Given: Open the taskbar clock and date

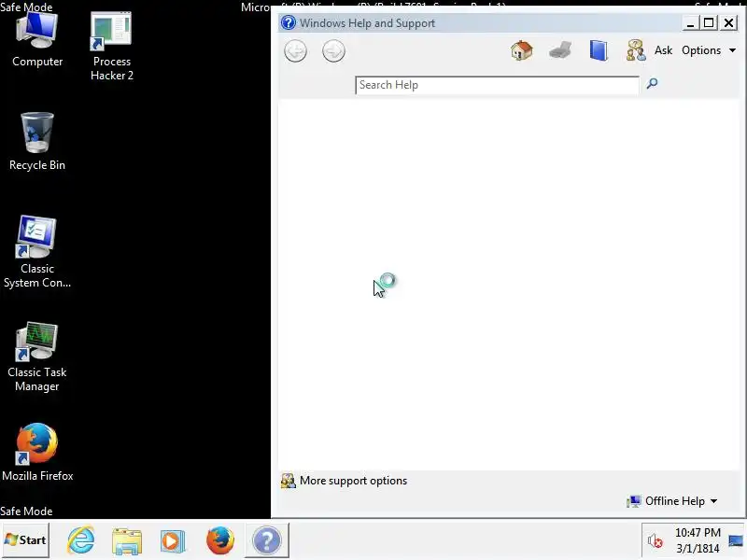Looking at the screenshot, I should pos(698,540).
